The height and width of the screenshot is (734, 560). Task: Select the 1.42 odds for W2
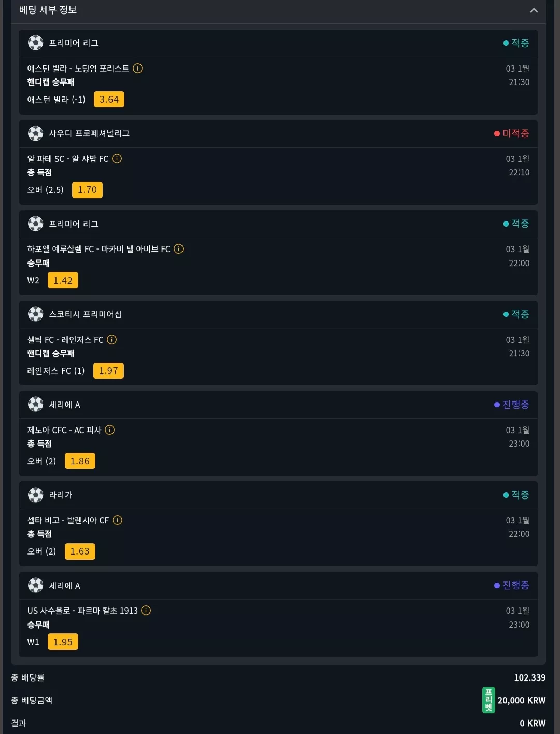tap(63, 281)
